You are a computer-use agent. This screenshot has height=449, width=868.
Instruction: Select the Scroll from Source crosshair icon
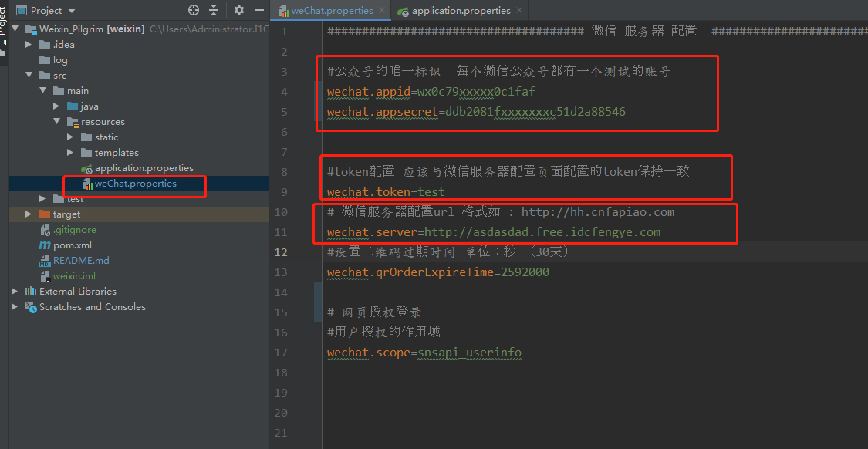tap(192, 11)
